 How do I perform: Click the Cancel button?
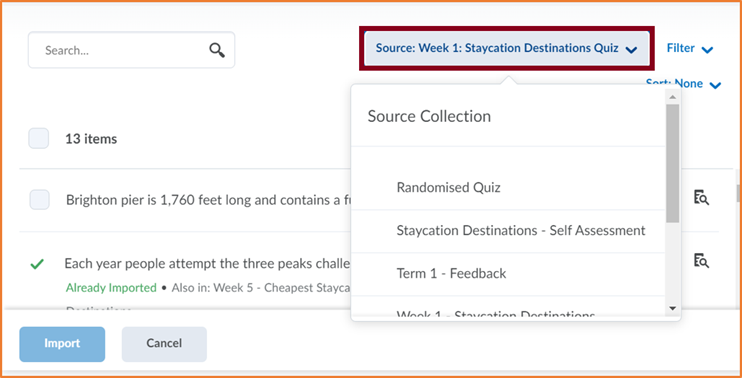pos(164,344)
